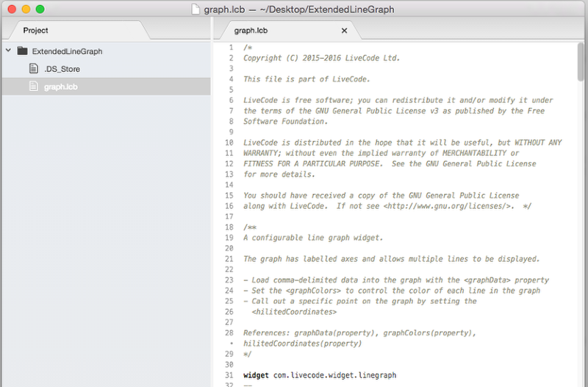Click the soft-wrap dot marker in gutter
This screenshot has height=387, width=588.
pos(232,344)
